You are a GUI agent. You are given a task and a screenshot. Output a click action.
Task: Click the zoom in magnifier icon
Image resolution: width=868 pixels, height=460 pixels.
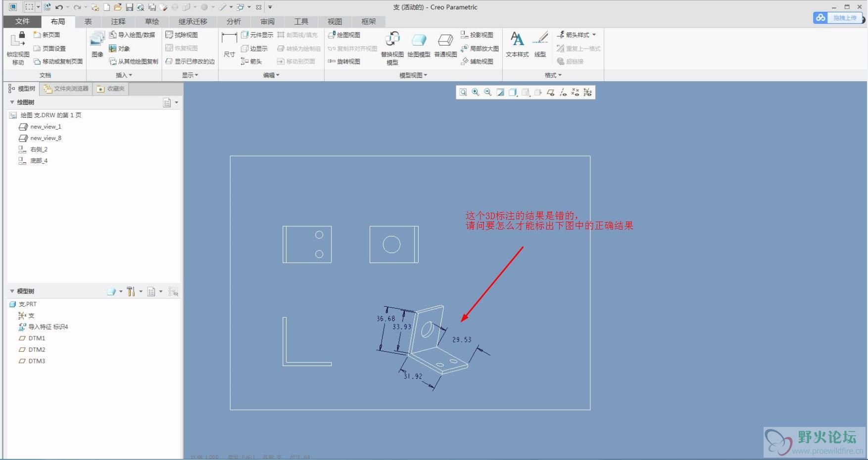tap(476, 92)
